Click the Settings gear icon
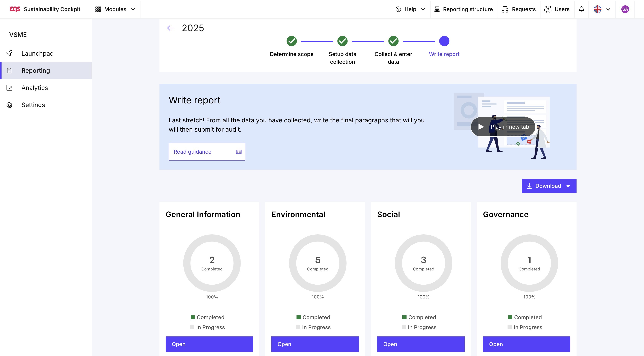The width and height of the screenshot is (644, 356). (9, 105)
